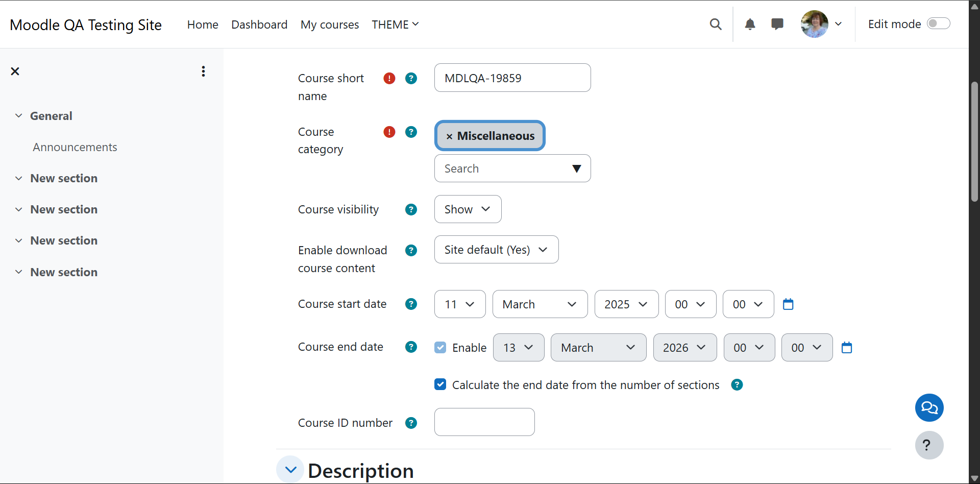Open end date minute dropdown
The height and width of the screenshot is (484, 980).
807,348
